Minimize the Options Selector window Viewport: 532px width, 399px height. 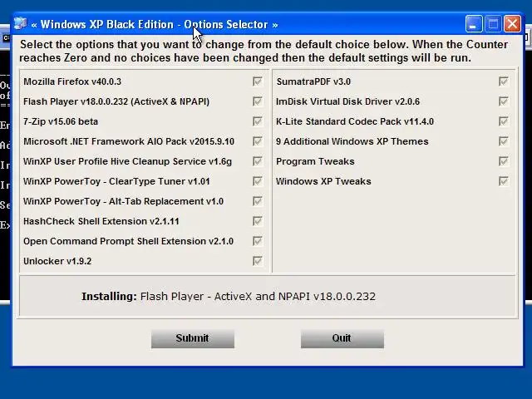(474, 24)
